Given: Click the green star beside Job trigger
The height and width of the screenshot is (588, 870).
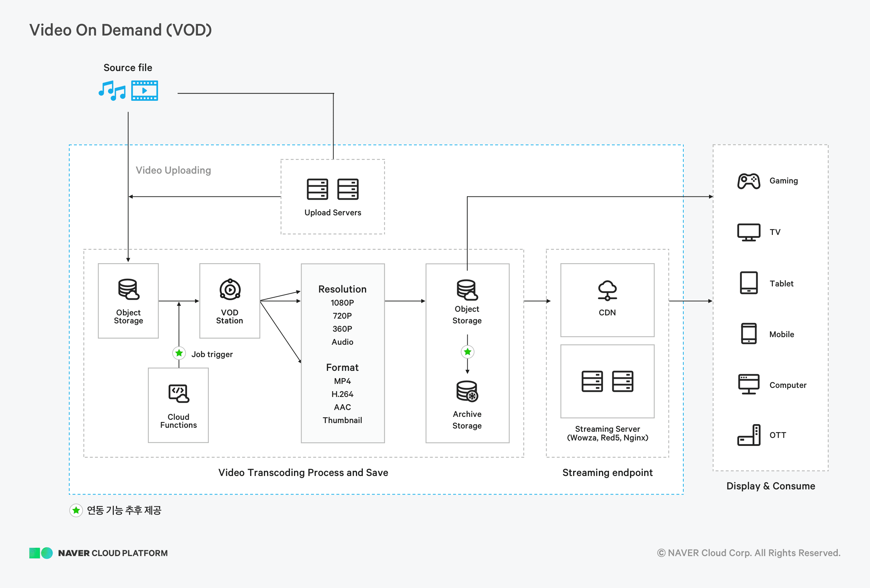Looking at the screenshot, I should (x=179, y=353).
